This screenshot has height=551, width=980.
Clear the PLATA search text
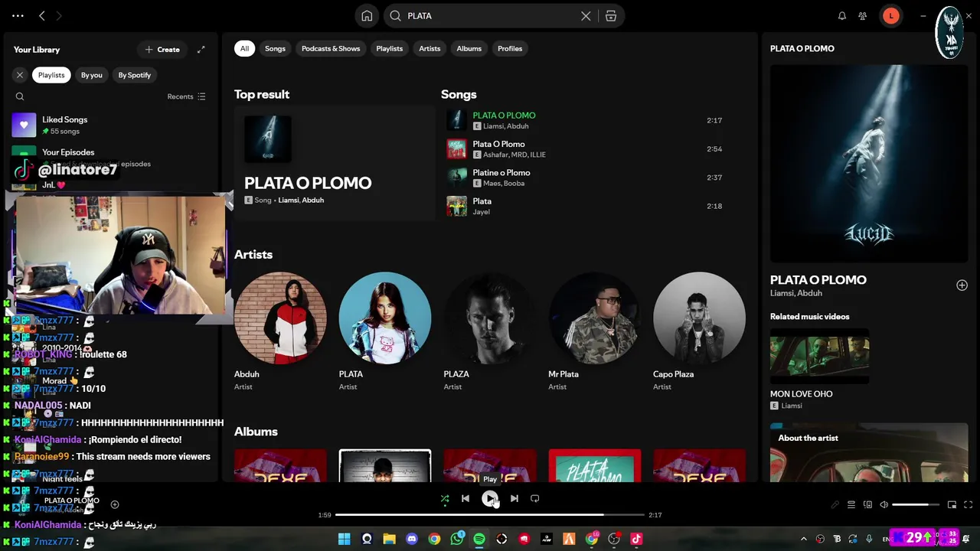[586, 16]
